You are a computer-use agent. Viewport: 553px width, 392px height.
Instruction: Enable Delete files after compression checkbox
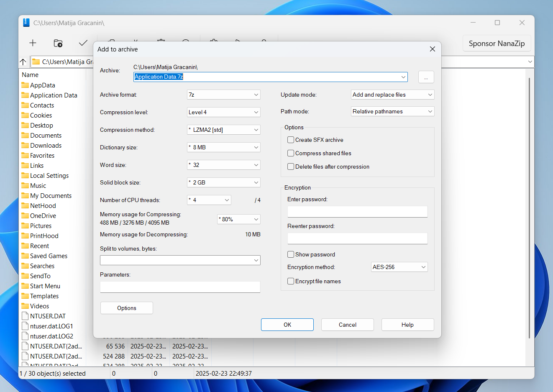291,167
